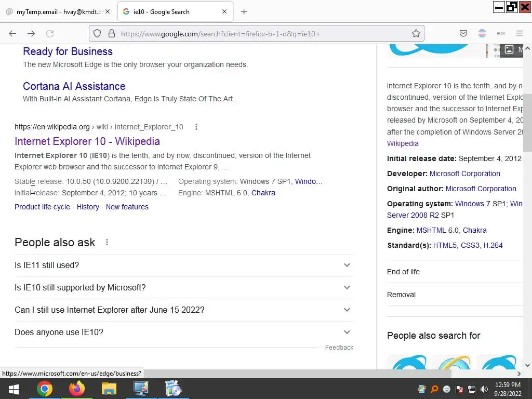Click the vertical page scrollbar thumb
Screen dimensions: 532x399
(528, 123)
